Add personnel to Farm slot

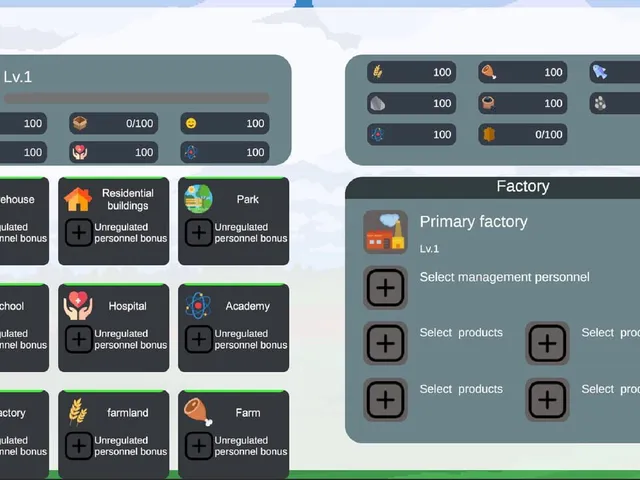[x=199, y=446]
